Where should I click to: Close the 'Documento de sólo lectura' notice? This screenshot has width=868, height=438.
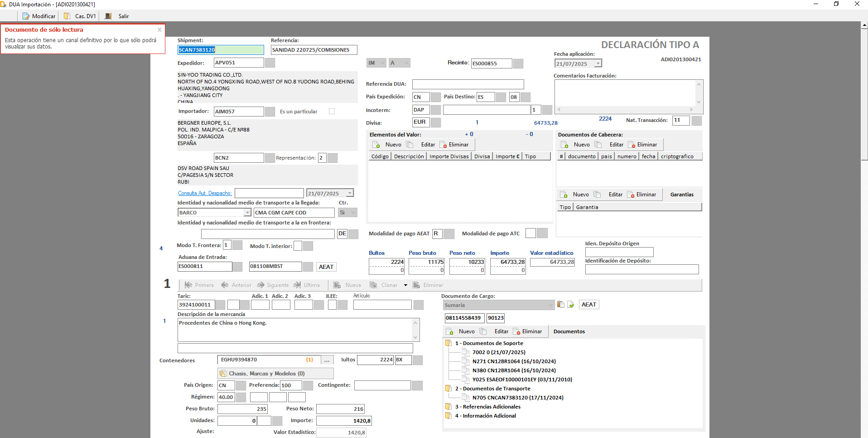pos(159,30)
